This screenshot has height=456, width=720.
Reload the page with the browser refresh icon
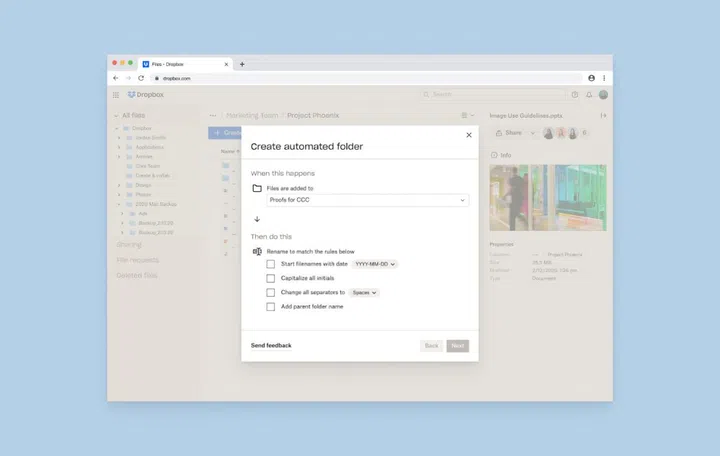point(141,78)
